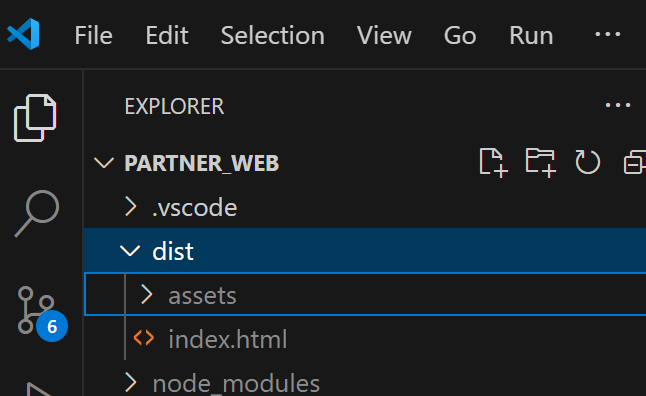
Task: Open Explorer views and more actions ellipsis
Action: 618,105
